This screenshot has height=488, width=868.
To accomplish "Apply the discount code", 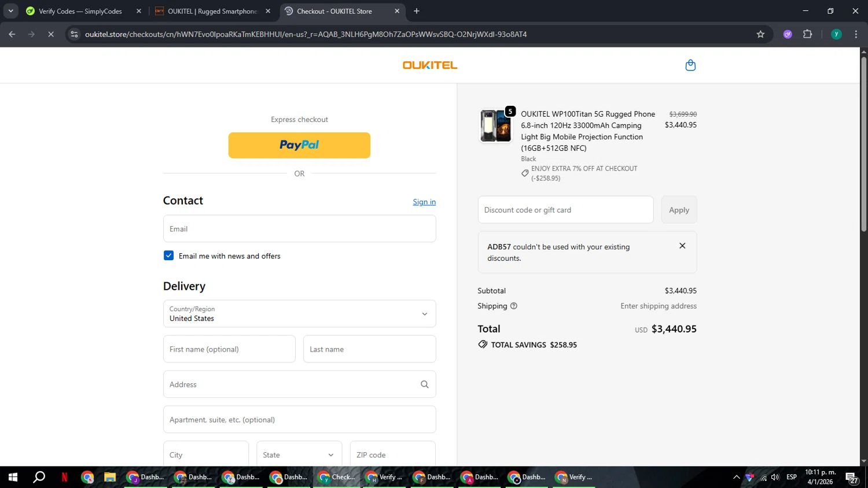I will pos(679,210).
